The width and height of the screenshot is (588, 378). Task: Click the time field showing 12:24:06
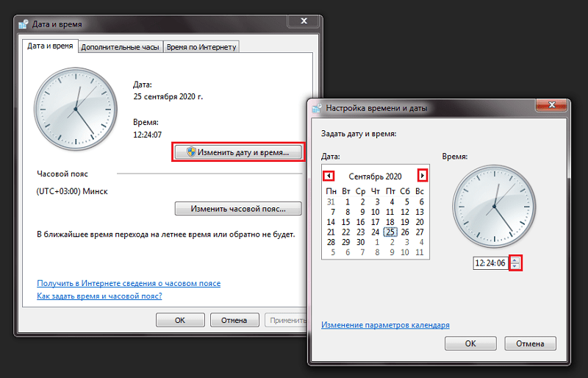pos(490,263)
